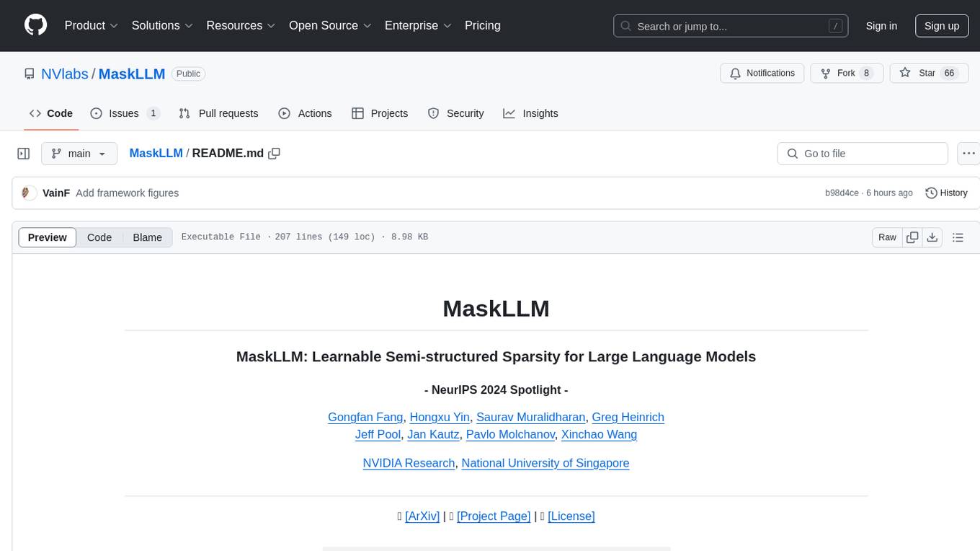
Task: Switch to the Insights tab
Action: [530, 113]
